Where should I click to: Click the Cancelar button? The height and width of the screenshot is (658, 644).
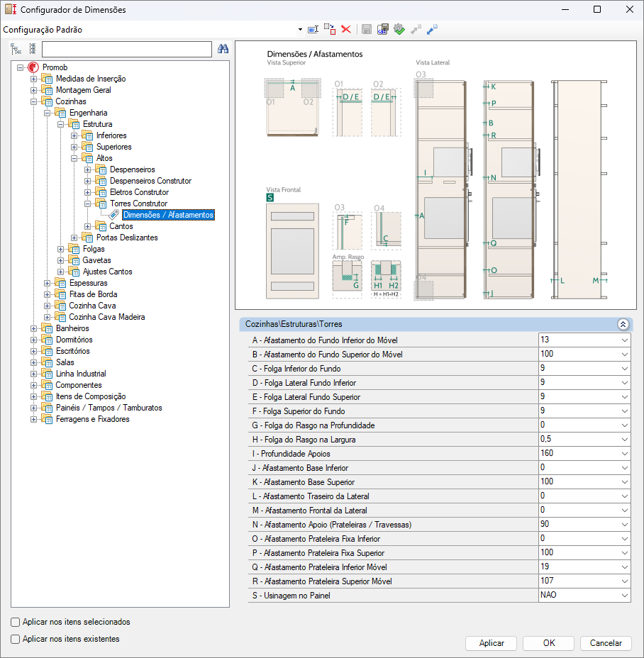[606, 643]
